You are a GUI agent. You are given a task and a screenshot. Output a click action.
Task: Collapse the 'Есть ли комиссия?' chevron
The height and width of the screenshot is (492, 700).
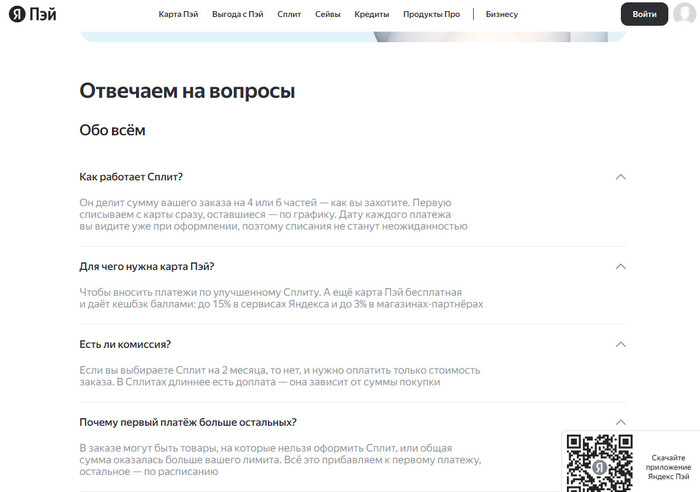click(x=621, y=344)
